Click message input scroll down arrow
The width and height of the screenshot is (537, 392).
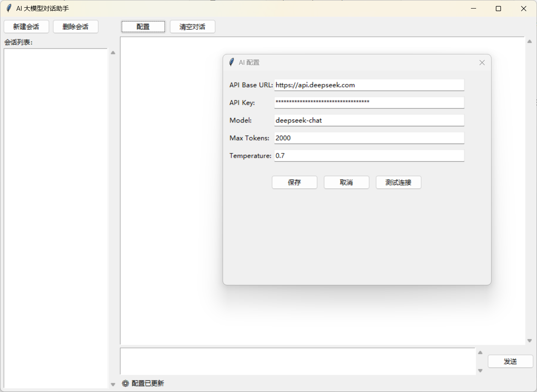480,371
